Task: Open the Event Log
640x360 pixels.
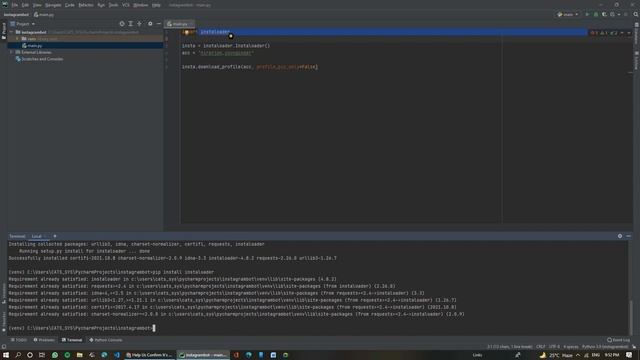Action: pyautogui.click(x=618, y=340)
